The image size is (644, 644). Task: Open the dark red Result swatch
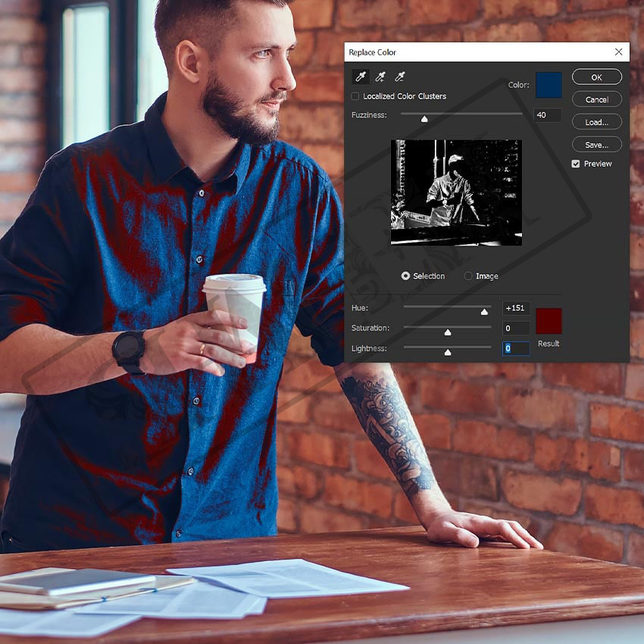pyautogui.click(x=549, y=320)
